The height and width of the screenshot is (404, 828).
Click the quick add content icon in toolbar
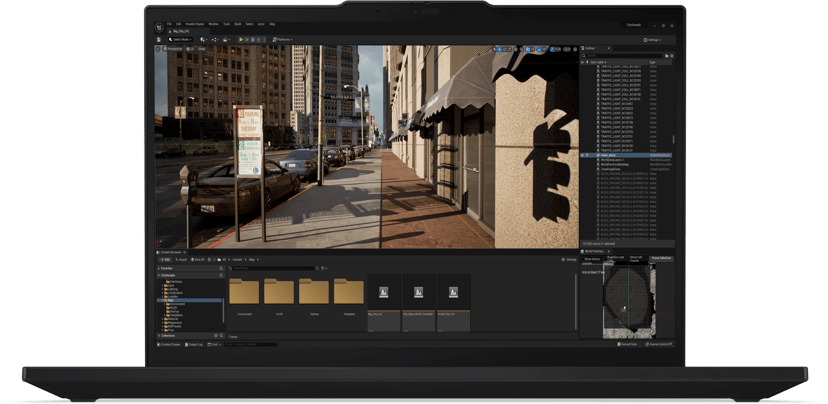tap(203, 40)
